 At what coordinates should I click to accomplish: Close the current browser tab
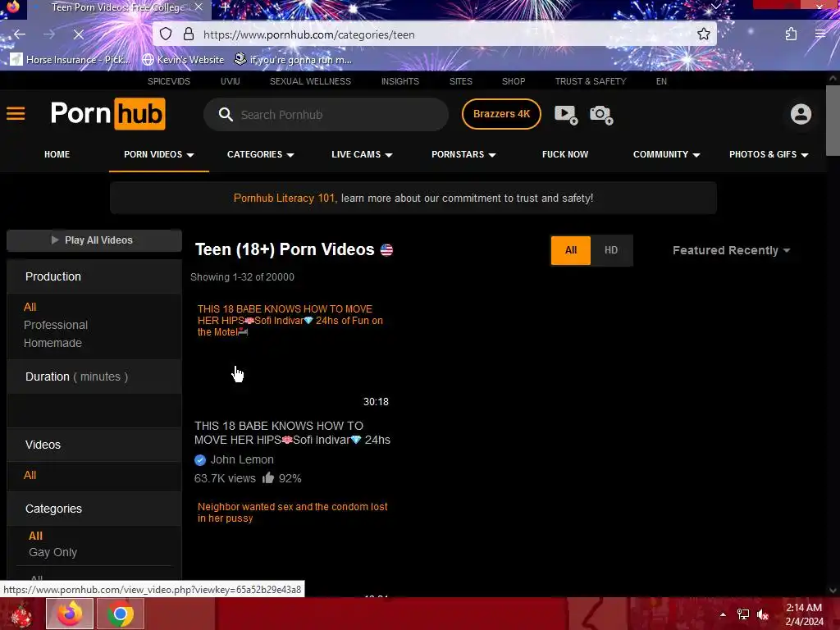pyautogui.click(x=199, y=7)
